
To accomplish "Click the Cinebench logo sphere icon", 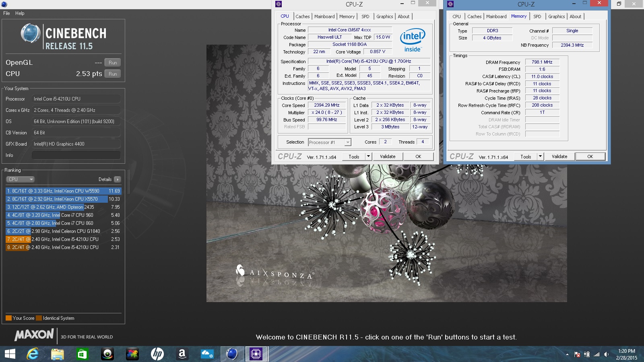I will pyautogui.click(x=31, y=33).
